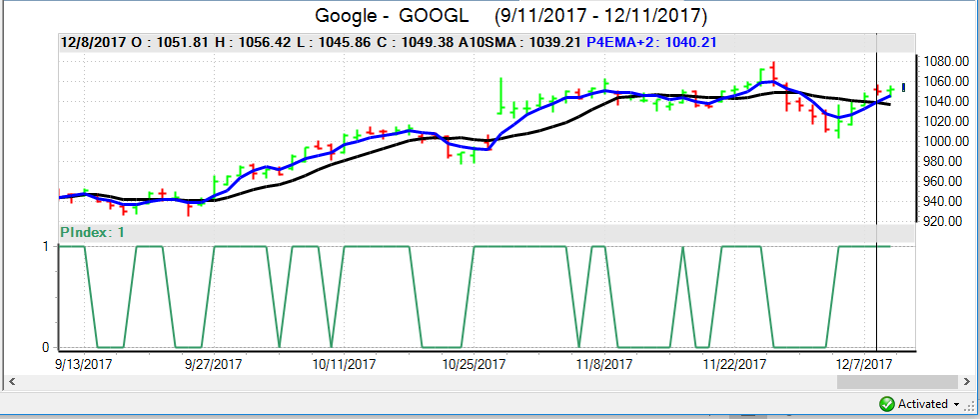This screenshot has height=419, width=980.
Task: Click the date range (9/11/2017 - 12/11/2017)
Action: pyautogui.click(x=600, y=16)
